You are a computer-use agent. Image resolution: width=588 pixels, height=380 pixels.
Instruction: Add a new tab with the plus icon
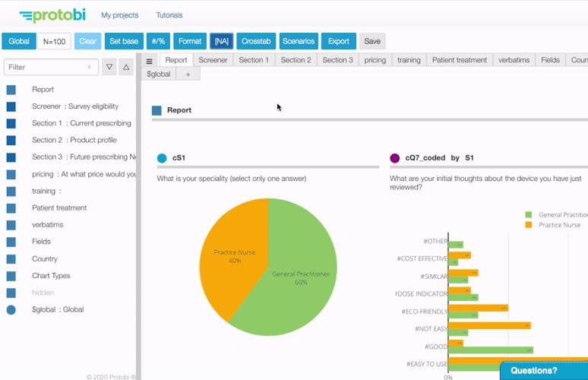pyautogui.click(x=188, y=74)
